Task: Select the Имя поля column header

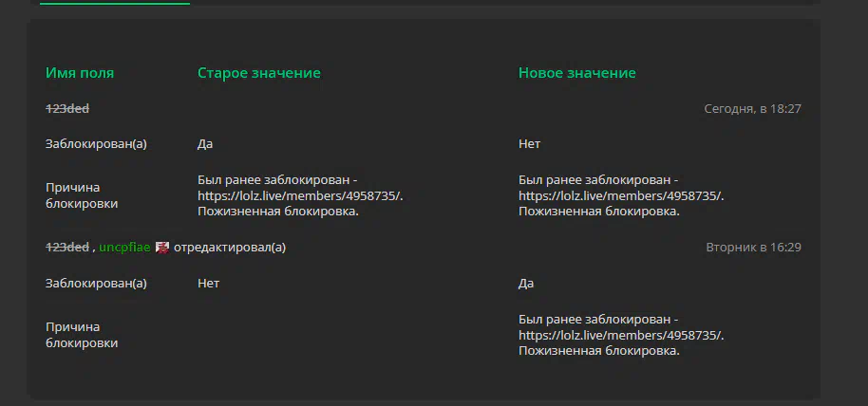Action: [80, 73]
